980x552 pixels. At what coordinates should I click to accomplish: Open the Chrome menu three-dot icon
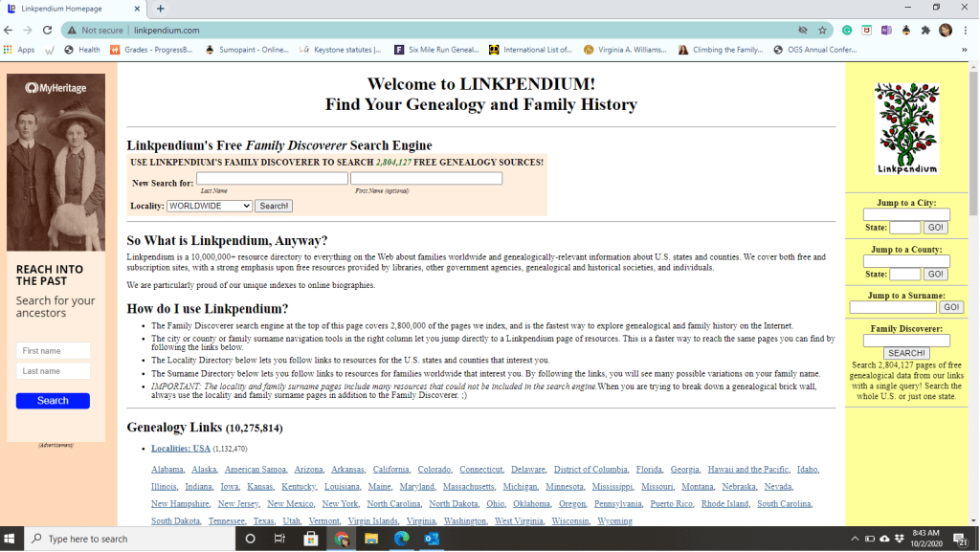[966, 31]
